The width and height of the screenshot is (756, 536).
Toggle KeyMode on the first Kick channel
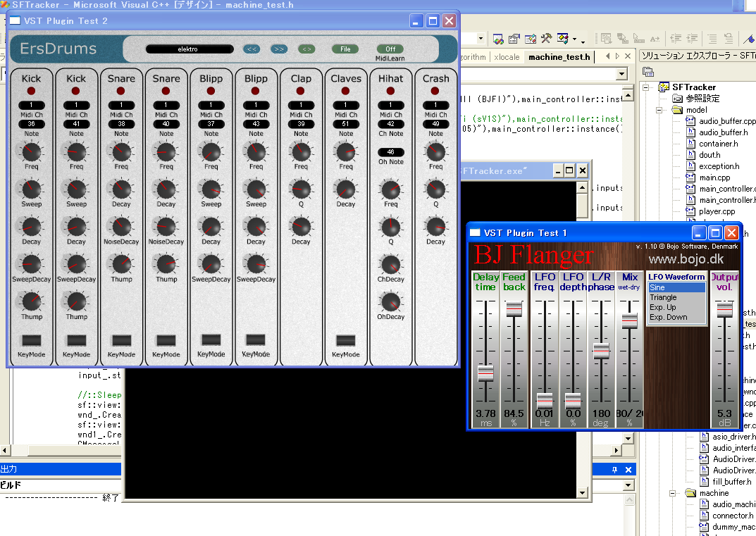[x=31, y=341]
